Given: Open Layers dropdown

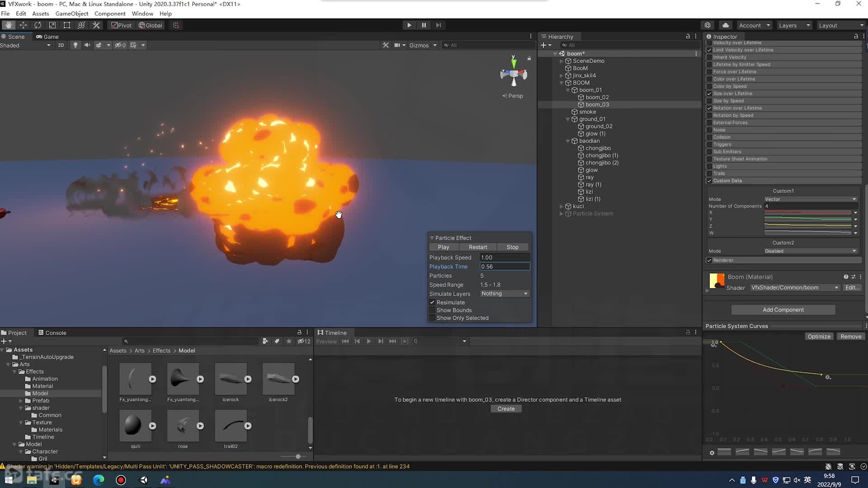Looking at the screenshot, I should coord(794,25).
